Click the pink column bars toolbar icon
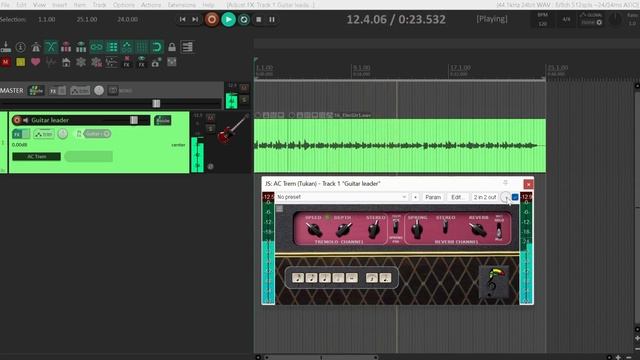The image size is (640, 360). pos(66,47)
